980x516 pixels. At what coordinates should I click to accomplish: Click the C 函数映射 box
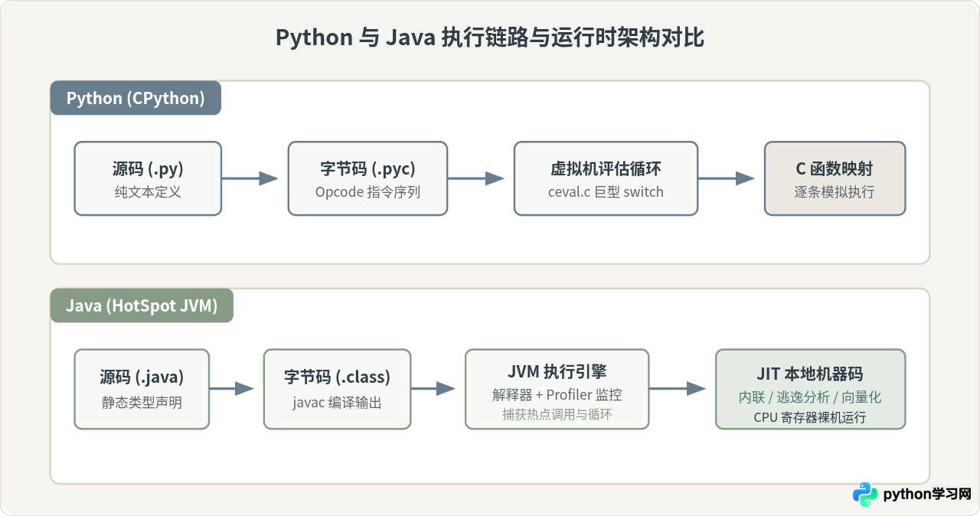click(x=835, y=178)
